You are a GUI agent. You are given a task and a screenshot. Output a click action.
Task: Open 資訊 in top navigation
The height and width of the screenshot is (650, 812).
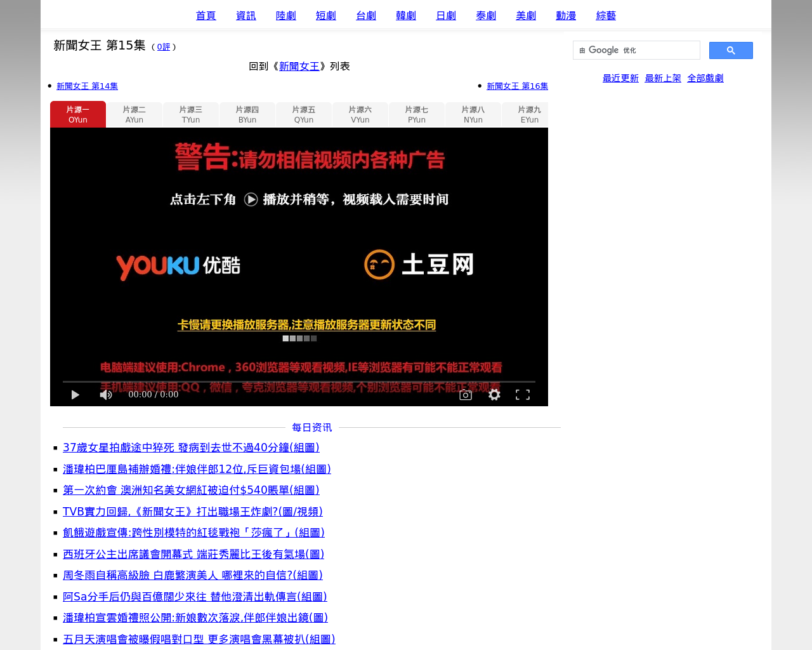tap(246, 15)
